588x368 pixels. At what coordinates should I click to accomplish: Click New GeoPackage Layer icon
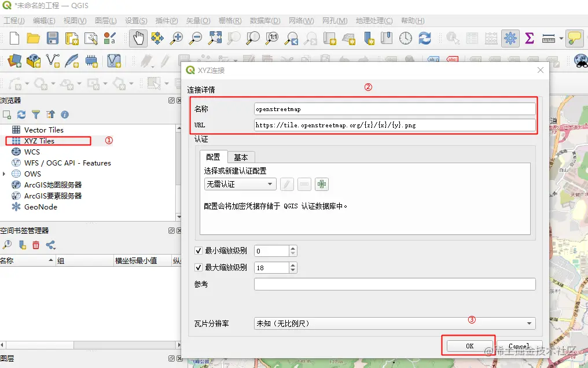pyautogui.click(x=34, y=61)
